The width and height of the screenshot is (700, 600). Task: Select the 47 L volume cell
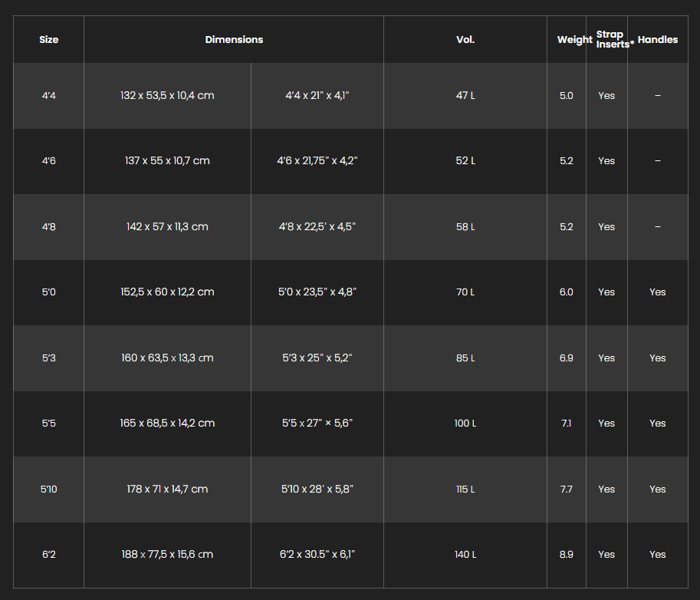tap(465, 96)
